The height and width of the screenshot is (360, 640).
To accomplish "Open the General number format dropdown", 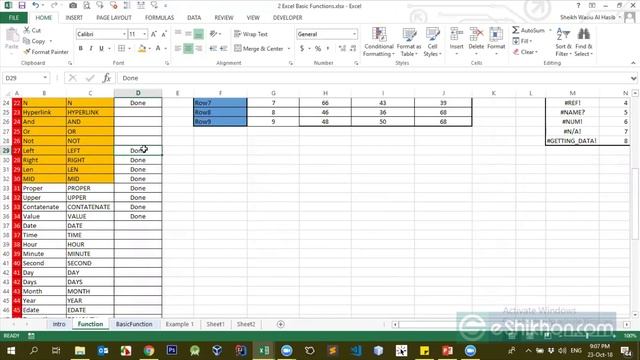I will 354,34.
